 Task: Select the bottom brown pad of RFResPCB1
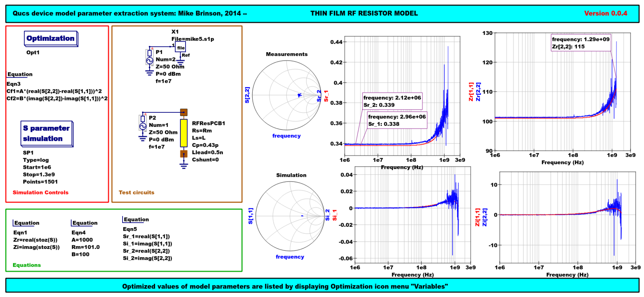[184, 154]
